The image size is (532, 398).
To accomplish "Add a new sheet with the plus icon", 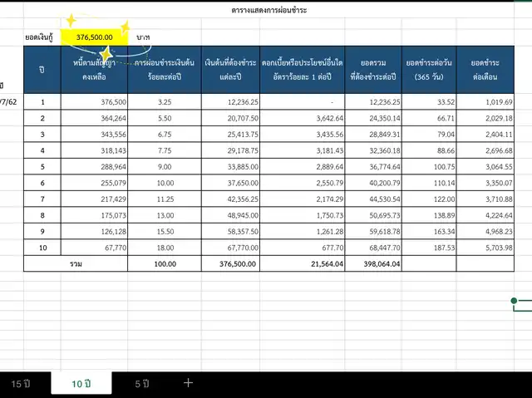I will 188,383.
